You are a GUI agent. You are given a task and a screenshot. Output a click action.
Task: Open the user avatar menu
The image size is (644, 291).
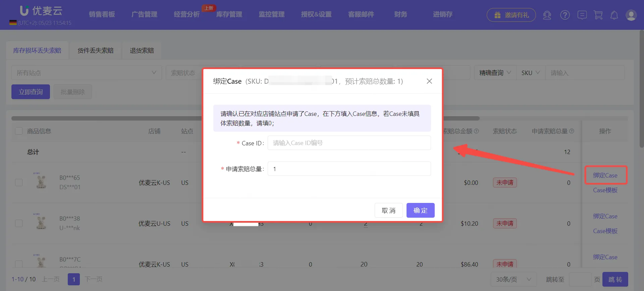[631, 15]
